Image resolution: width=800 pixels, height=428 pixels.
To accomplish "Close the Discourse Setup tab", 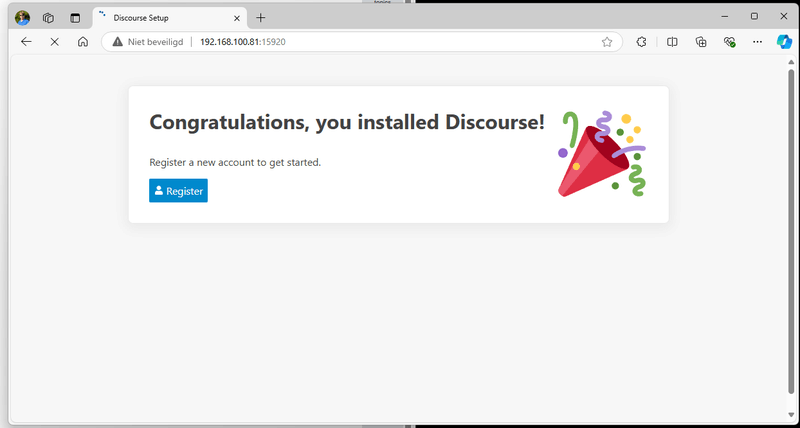I will click(x=237, y=18).
